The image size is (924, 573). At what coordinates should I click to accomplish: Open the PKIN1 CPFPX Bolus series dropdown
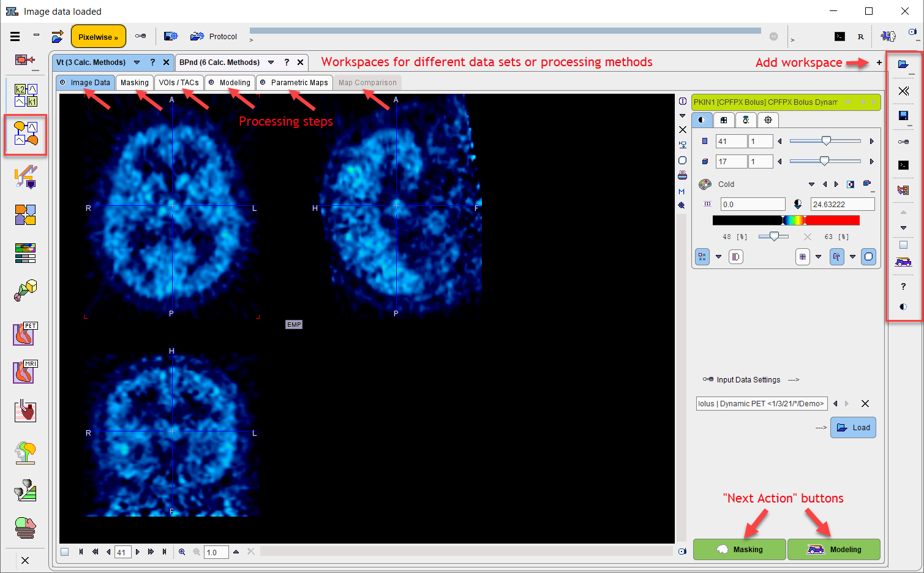pos(848,102)
